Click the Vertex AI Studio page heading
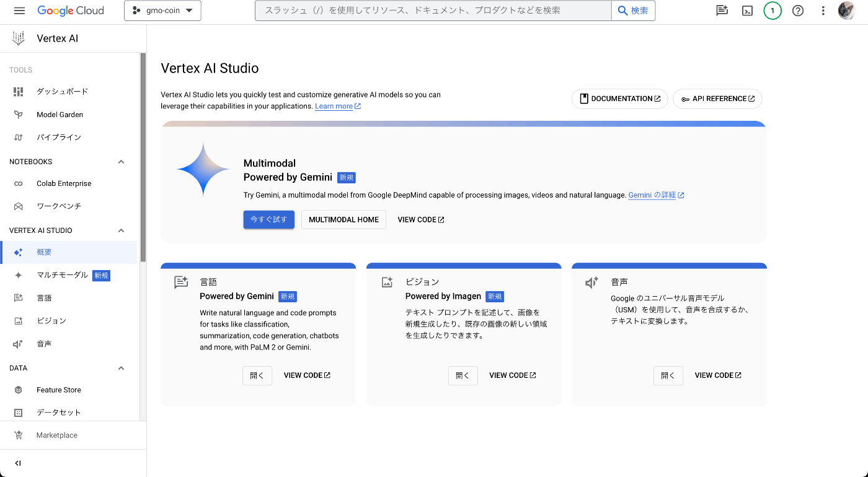This screenshot has height=477, width=868. tap(210, 68)
